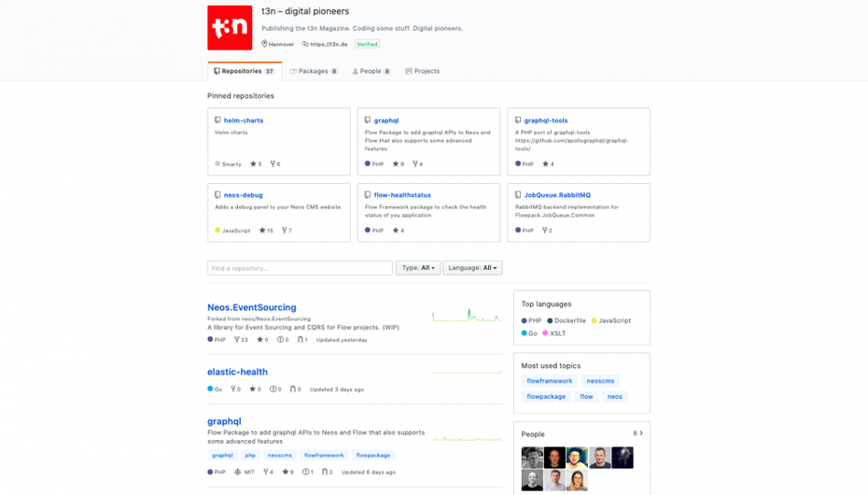Click repo icon beside flow-healthstatus title
This screenshot has width=868, height=495.
[x=368, y=195]
